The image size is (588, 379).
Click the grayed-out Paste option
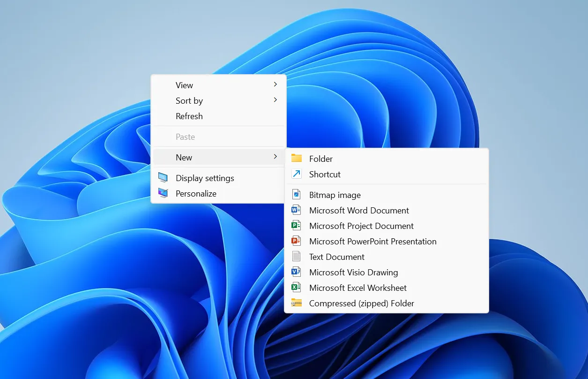click(x=186, y=136)
